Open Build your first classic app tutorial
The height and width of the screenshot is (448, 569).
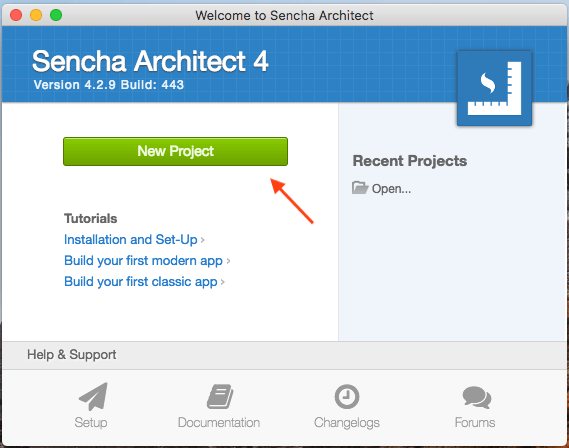coord(141,282)
